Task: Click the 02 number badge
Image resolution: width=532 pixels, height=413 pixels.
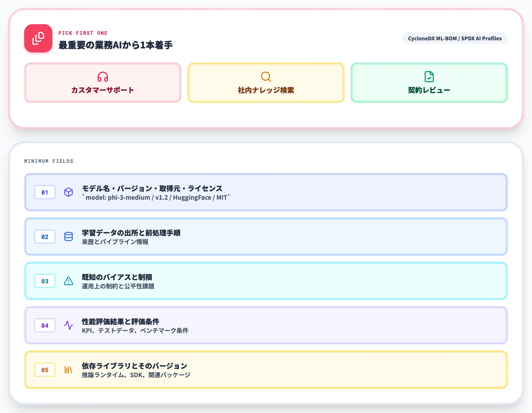Action: click(x=45, y=237)
